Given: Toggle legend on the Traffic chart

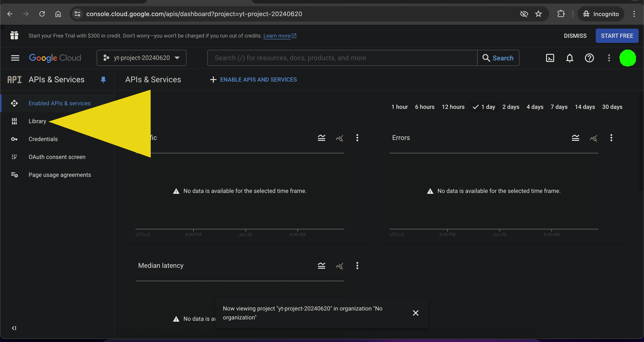Looking at the screenshot, I should point(322,138).
